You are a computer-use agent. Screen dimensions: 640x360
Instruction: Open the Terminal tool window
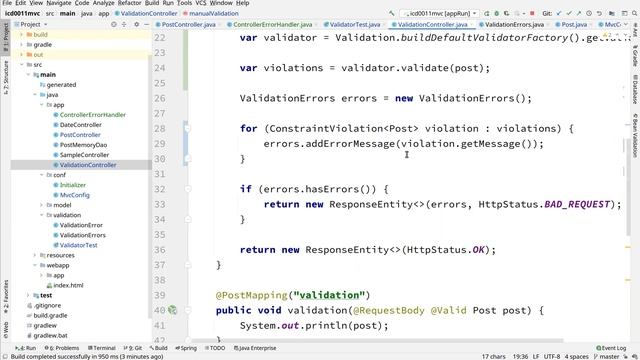pos(102,348)
